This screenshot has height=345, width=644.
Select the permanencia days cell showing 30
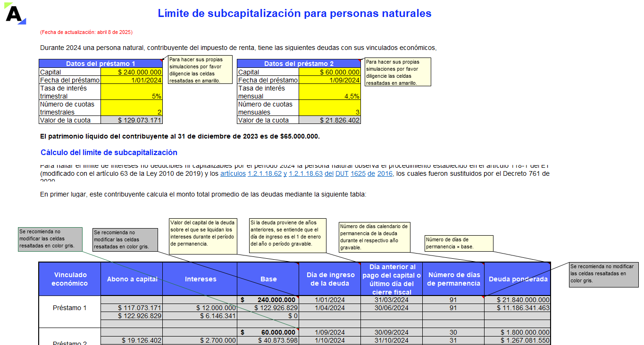[x=453, y=332]
